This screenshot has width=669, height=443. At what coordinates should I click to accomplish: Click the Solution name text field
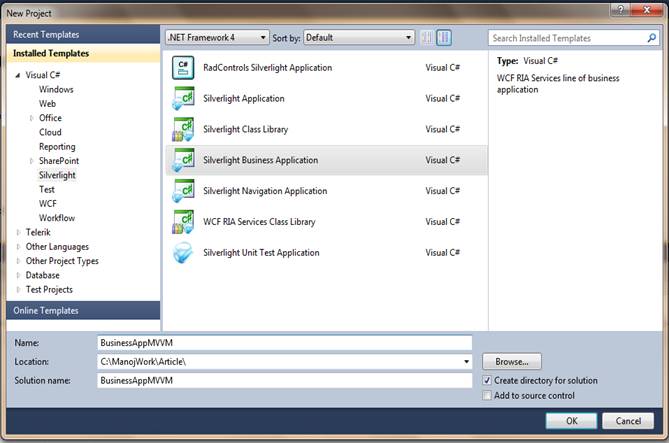tap(285, 381)
